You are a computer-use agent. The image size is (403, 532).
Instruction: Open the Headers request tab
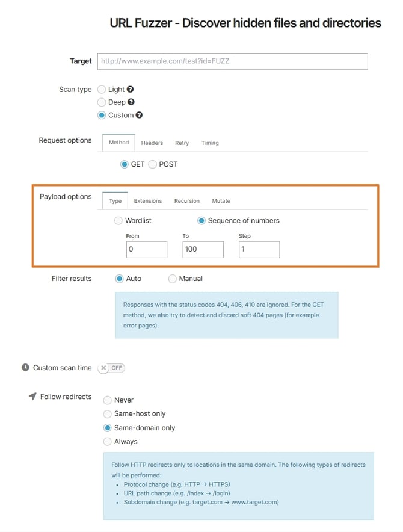click(x=152, y=143)
